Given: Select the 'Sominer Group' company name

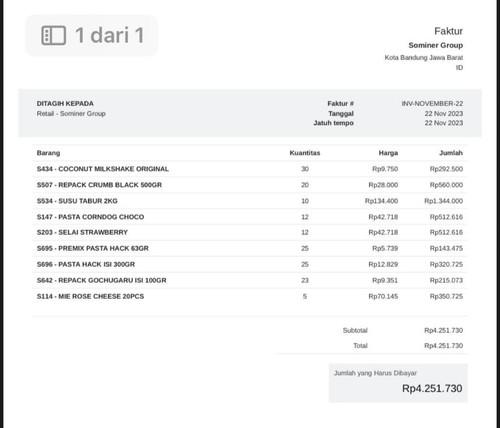Looking at the screenshot, I should (436, 45).
